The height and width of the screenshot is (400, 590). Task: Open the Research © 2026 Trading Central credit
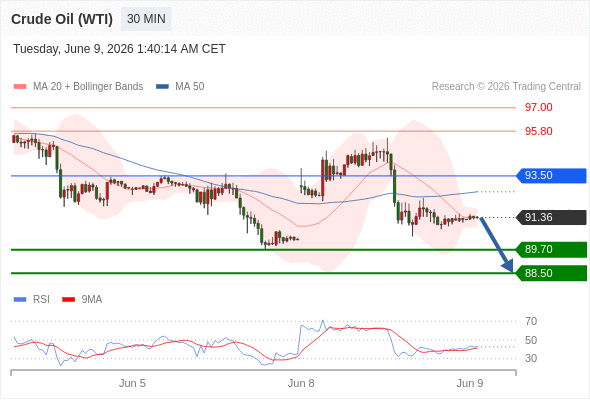pos(506,87)
